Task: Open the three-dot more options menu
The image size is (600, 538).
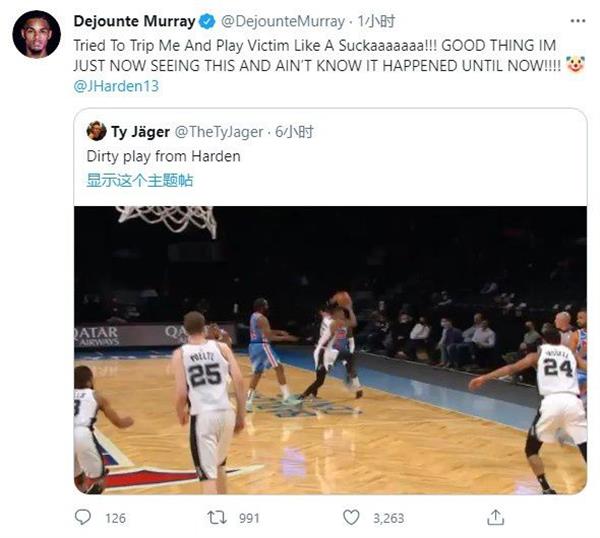Action: click(x=578, y=21)
